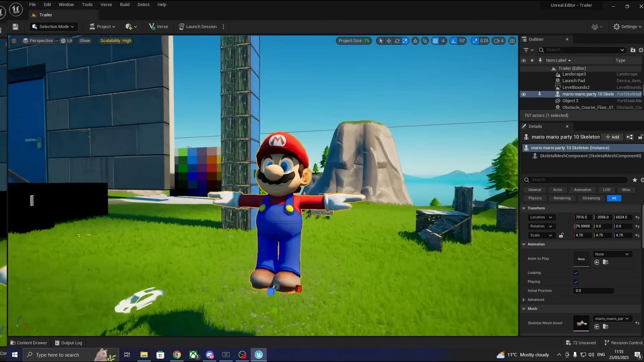Toggle scale snapping in viewport toolbar
The height and width of the screenshot is (362, 644).
tap(475, 41)
